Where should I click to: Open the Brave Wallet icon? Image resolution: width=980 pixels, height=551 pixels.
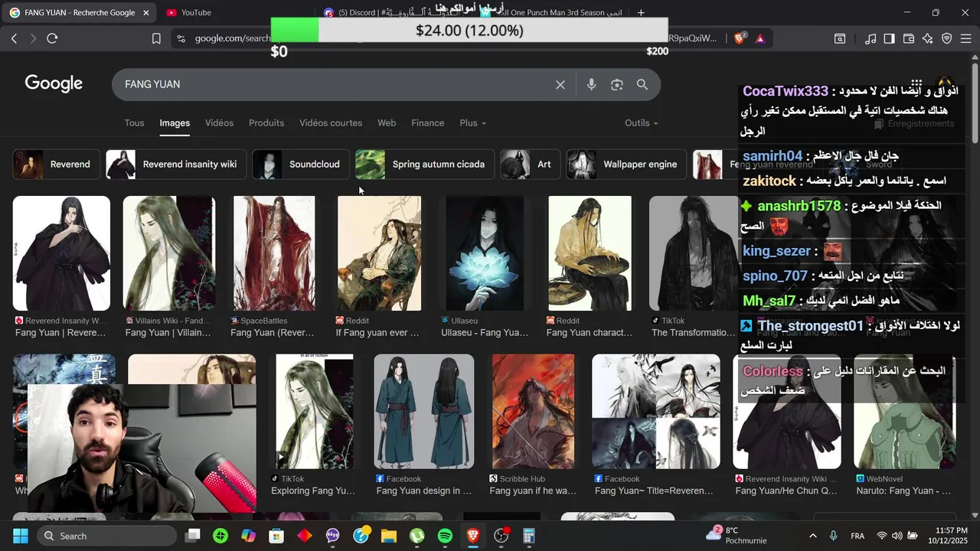coord(909,38)
